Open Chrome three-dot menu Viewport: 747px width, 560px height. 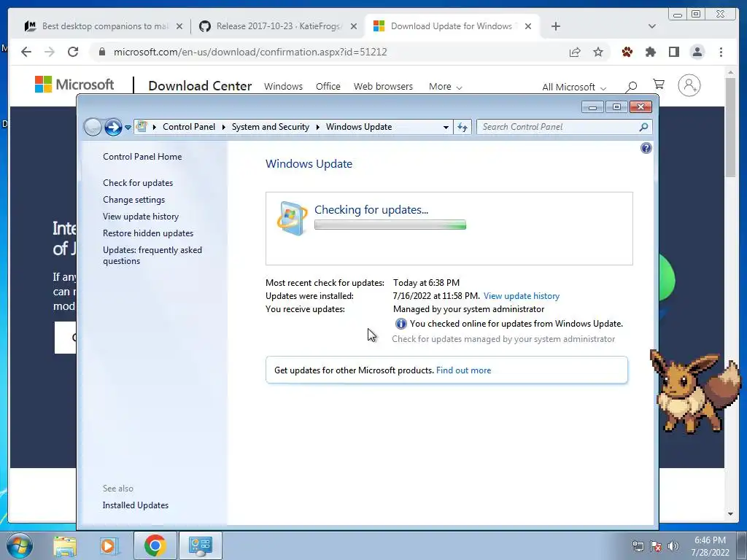click(x=721, y=52)
